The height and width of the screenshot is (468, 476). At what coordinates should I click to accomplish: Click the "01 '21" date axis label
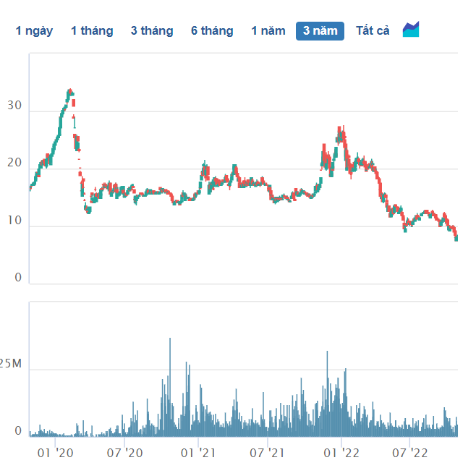[x=198, y=454]
